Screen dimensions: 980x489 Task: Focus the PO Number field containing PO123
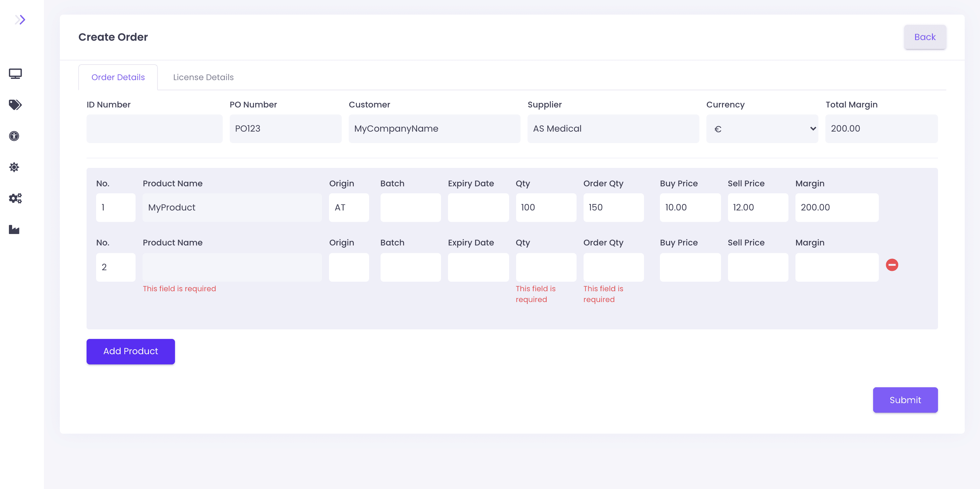[285, 129]
